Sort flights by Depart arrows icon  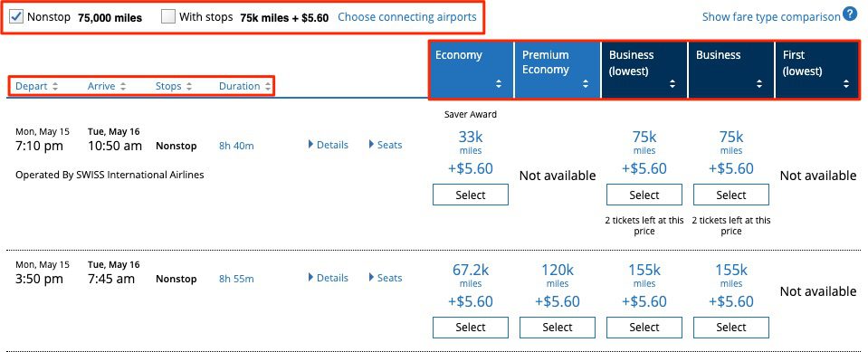pos(55,86)
